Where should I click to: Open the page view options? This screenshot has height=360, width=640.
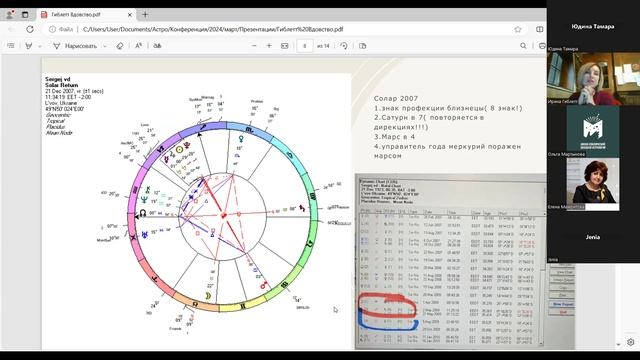[362, 46]
